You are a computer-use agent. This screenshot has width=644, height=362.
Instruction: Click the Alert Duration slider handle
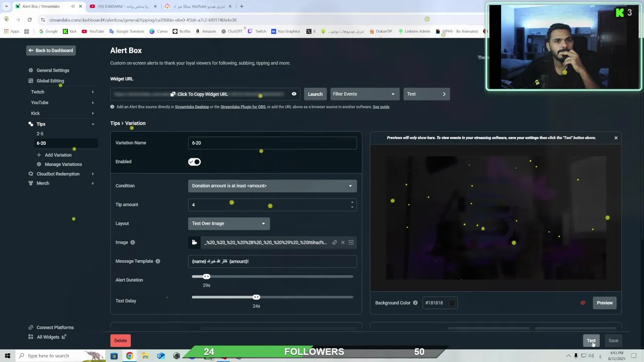pos(206,277)
